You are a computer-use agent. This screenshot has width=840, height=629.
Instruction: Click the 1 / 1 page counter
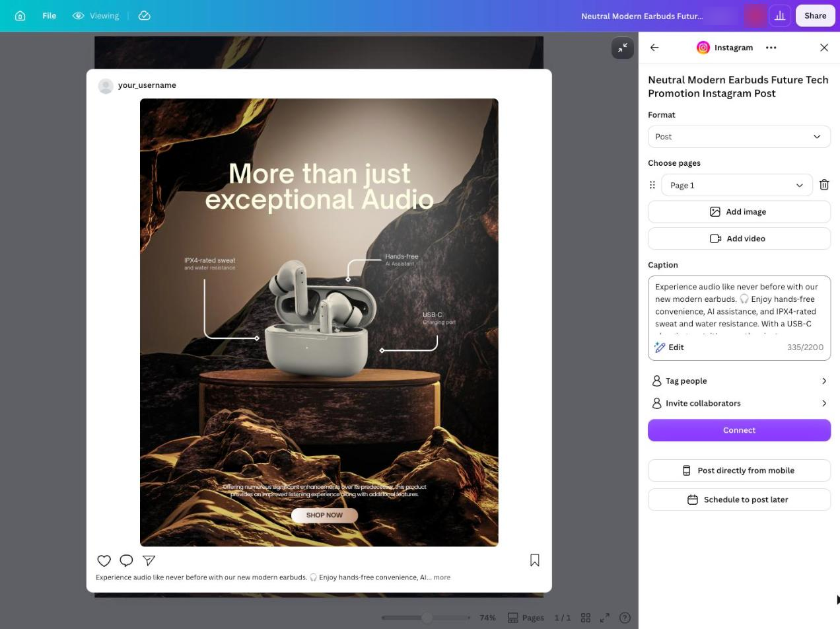(x=563, y=618)
